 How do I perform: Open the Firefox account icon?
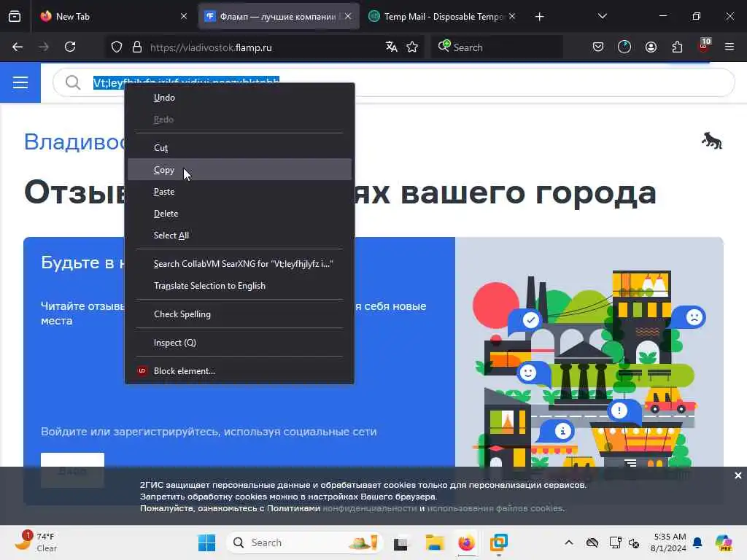click(651, 47)
